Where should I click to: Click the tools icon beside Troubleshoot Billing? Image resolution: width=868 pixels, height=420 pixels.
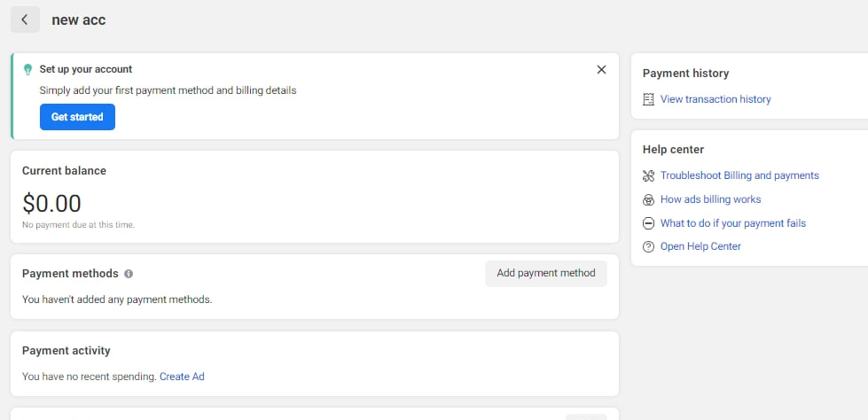[648, 176]
